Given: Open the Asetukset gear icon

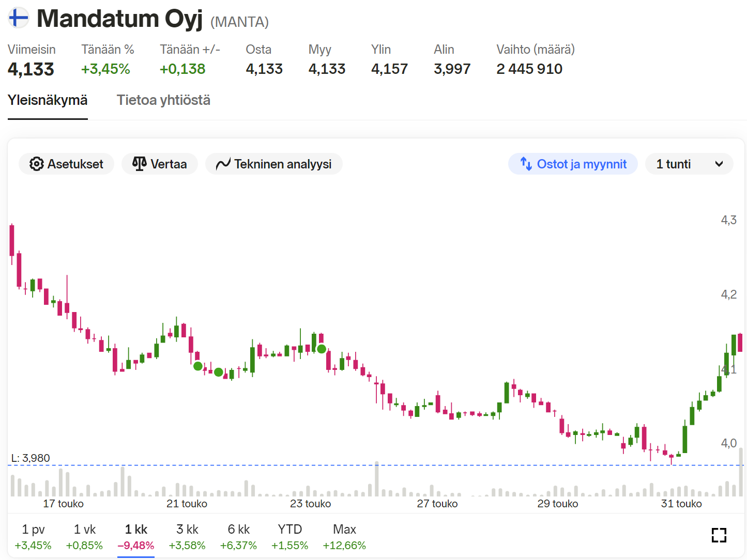Looking at the screenshot, I should click(36, 164).
